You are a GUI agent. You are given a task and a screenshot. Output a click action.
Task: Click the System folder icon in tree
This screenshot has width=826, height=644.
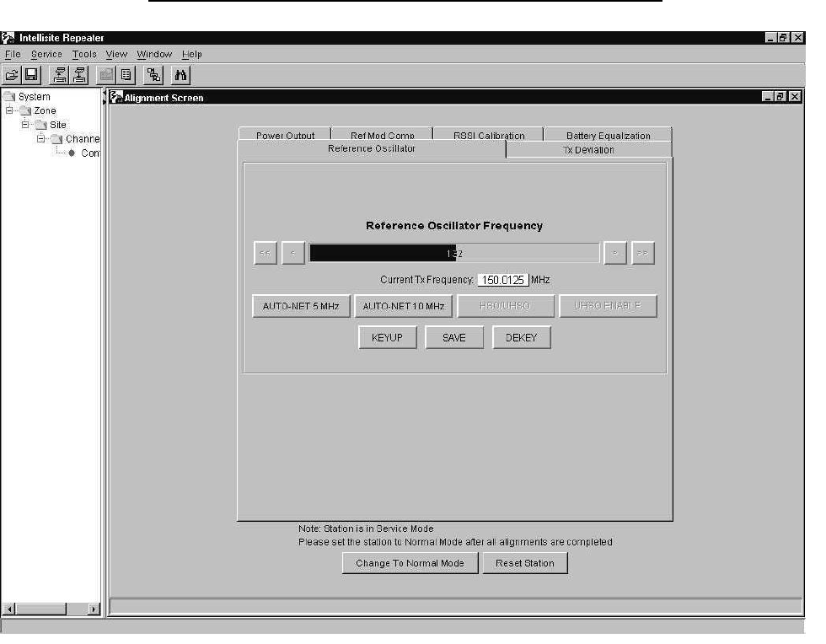[x=9, y=96]
